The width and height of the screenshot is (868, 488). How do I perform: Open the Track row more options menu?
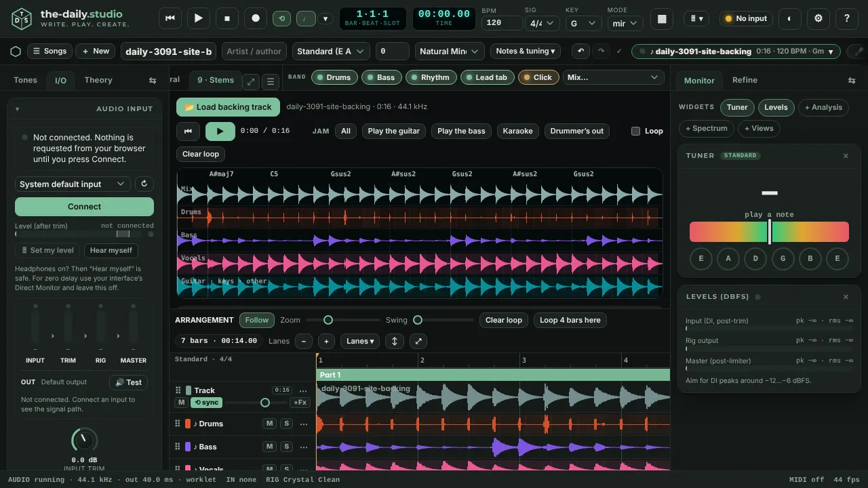[303, 390]
